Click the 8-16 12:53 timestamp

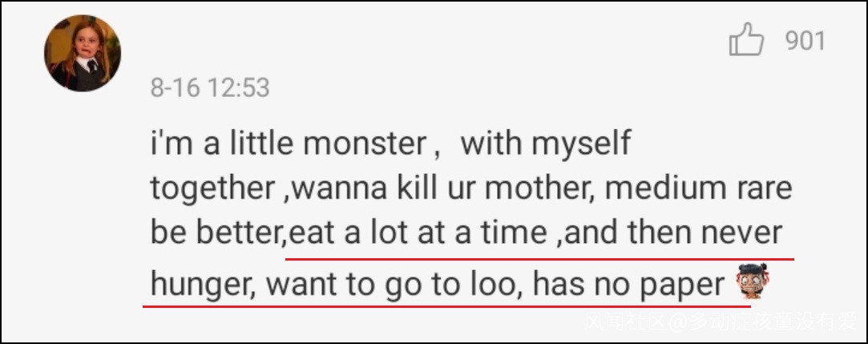(210, 87)
